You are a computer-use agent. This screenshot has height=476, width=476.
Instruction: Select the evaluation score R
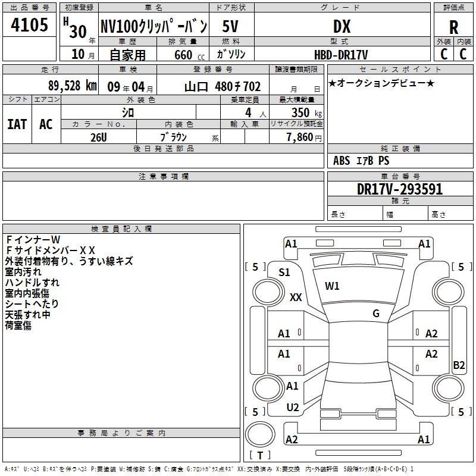454,27
